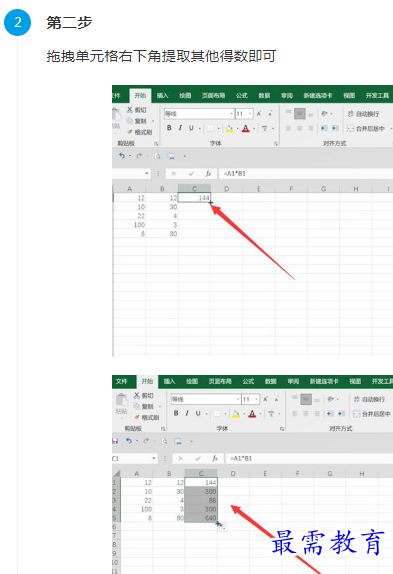Expand 字体 dialog launcher in second Excel image
The image size is (393, 574).
(x=282, y=429)
